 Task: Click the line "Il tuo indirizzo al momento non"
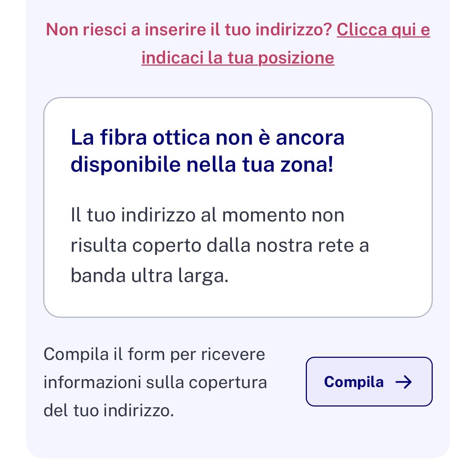point(207,215)
